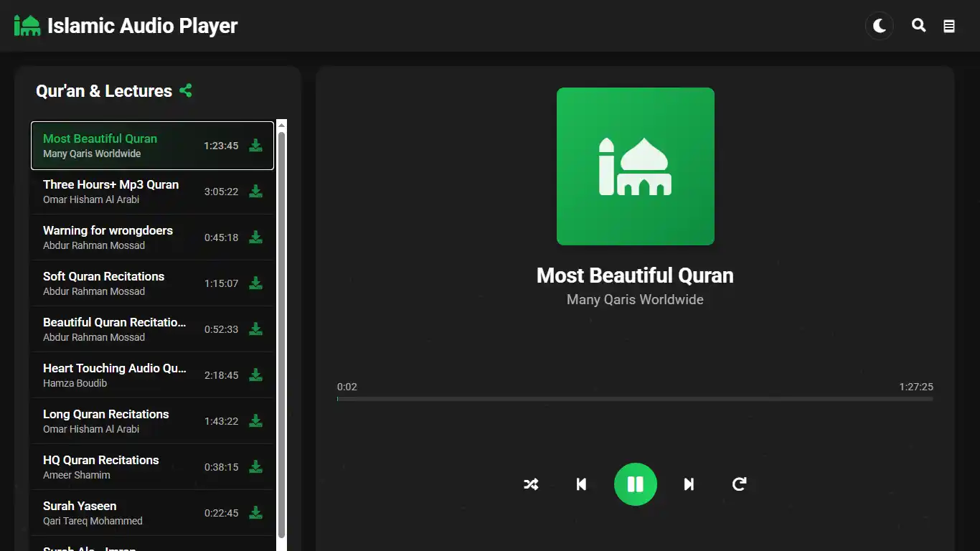Play Surah Yaseen by Qari Tareq
This screenshot has width=980, height=551.
tap(152, 513)
